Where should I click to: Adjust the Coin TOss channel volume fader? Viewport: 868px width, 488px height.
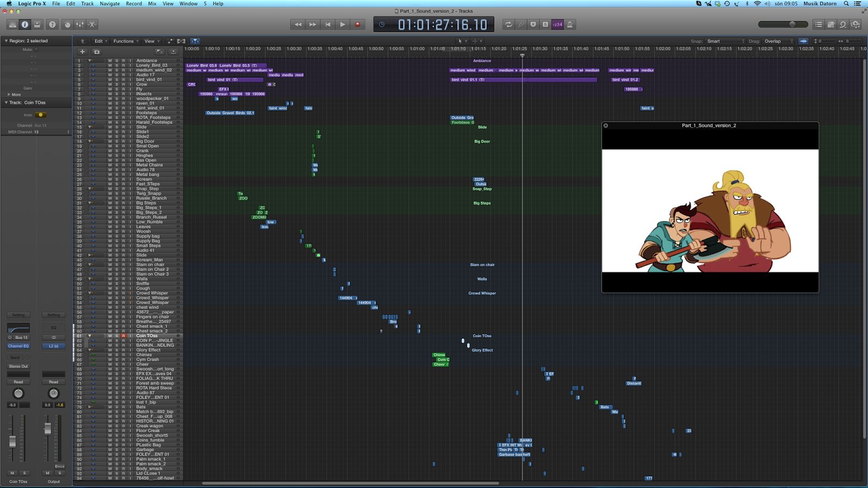click(12, 442)
